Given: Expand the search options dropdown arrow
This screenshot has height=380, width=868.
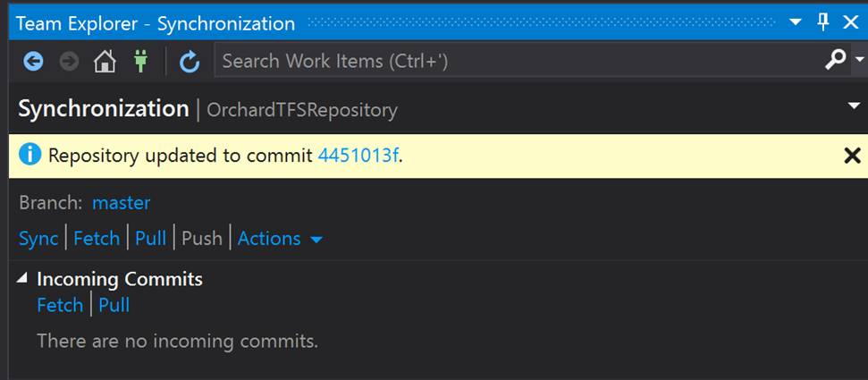Looking at the screenshot, I should 860,59.
